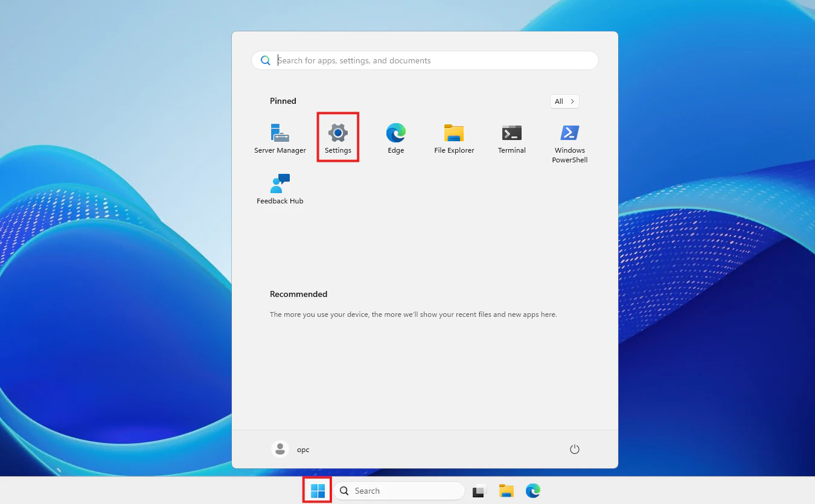
Task: Open Feedback Hub pinned app
Action: (x=280, y=189)
